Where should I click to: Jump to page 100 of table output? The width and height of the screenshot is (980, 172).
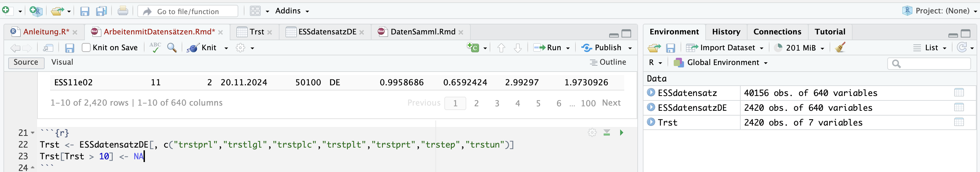click(x=588, y=103)
